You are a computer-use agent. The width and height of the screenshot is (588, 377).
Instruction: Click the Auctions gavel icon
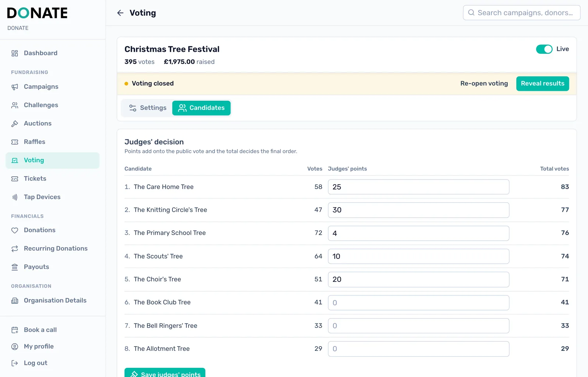click(x=15, y=124)
